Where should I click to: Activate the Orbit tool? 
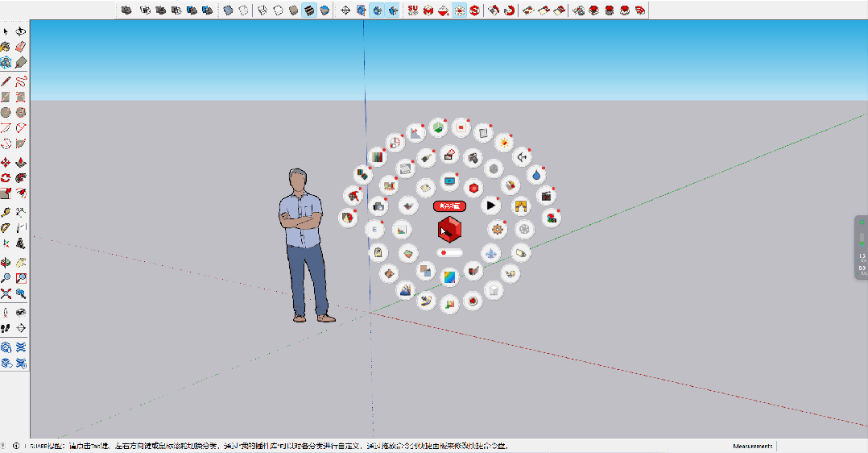tap(6, 262)
